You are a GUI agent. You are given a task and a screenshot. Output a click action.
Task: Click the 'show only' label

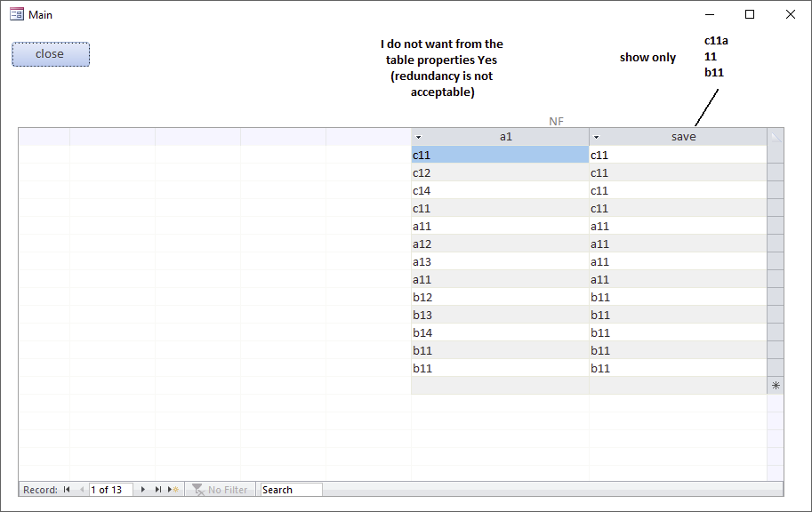click(647, 58)
